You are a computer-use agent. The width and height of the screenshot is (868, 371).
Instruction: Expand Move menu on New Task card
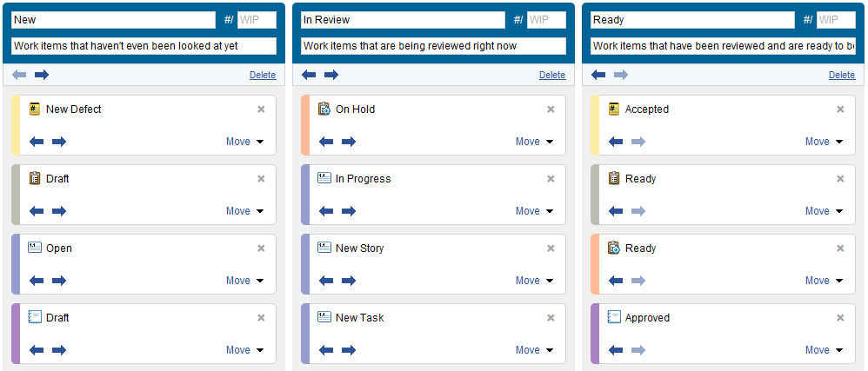(534, 350)
